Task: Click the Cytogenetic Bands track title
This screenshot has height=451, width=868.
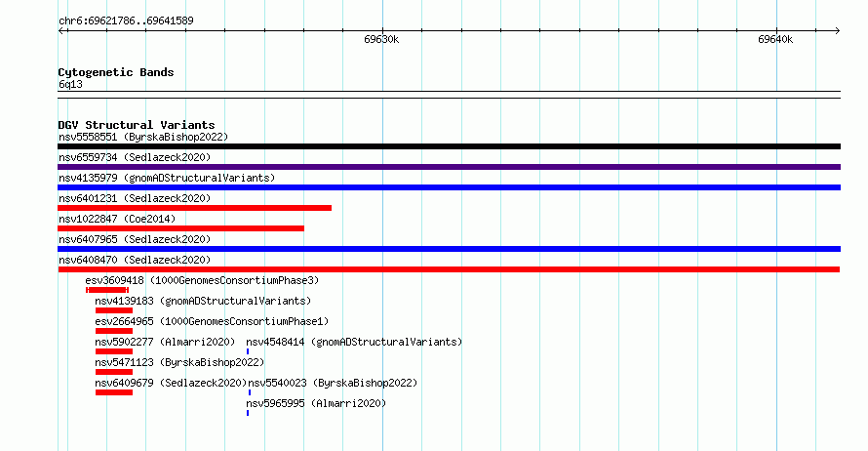Action: click(x=116, y=72)
